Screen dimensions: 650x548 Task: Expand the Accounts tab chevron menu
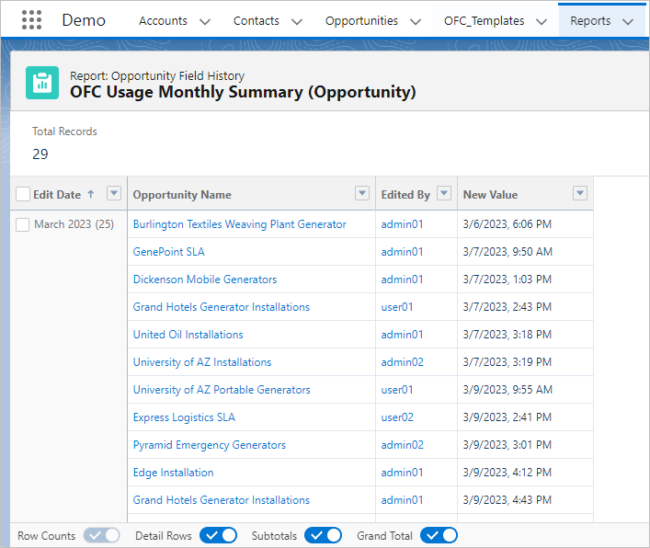pos(205,22)
